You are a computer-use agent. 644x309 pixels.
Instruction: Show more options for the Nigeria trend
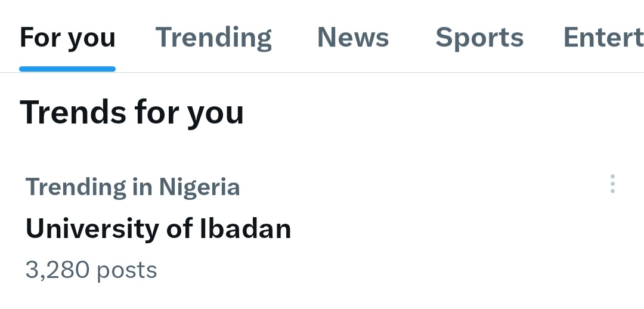(612, 184)
